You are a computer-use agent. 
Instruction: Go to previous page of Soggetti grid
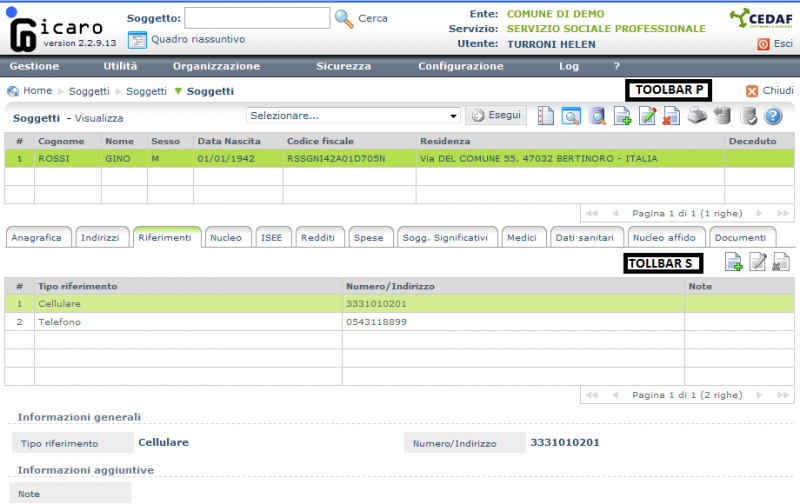coord(615,213)
